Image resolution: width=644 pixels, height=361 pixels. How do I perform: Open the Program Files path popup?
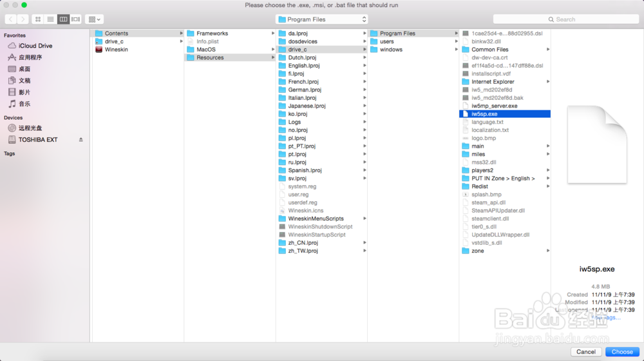point(321,19)
